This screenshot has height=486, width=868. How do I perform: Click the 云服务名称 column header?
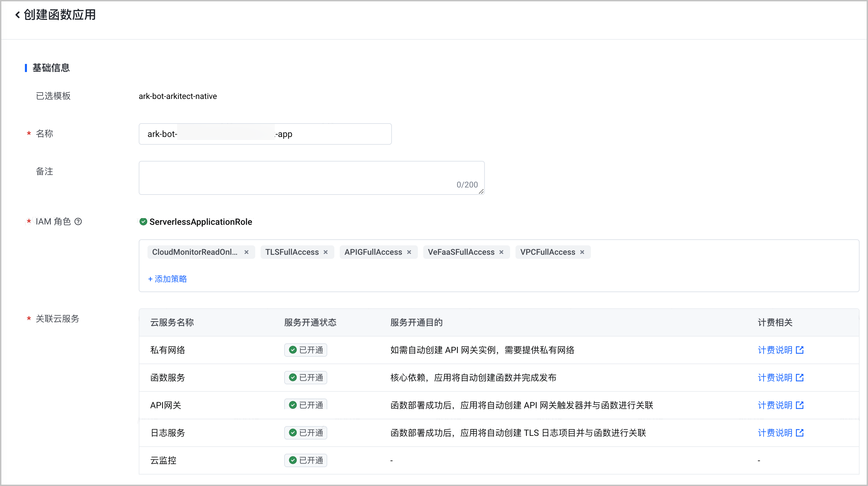click(172, 322)
